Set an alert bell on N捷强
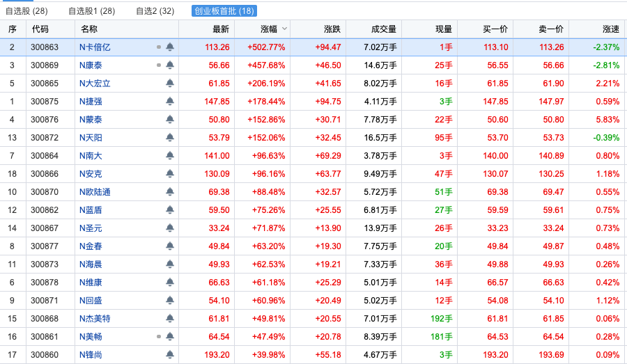627x364 pixels. click(x=170, y=102)
